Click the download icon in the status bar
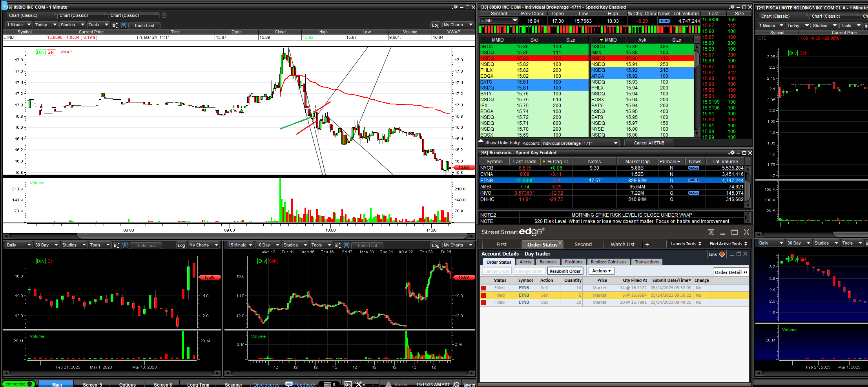 click(373, 384)
